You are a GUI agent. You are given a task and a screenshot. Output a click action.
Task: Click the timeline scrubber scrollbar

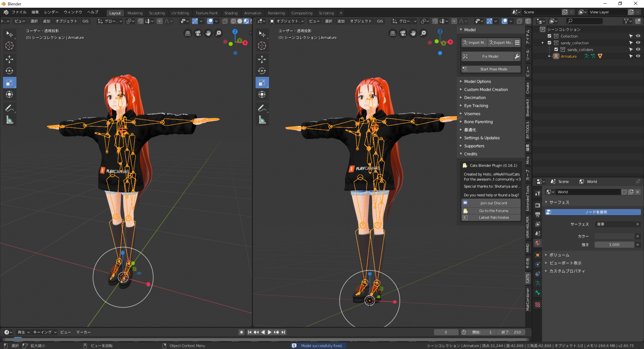(265, 340)
